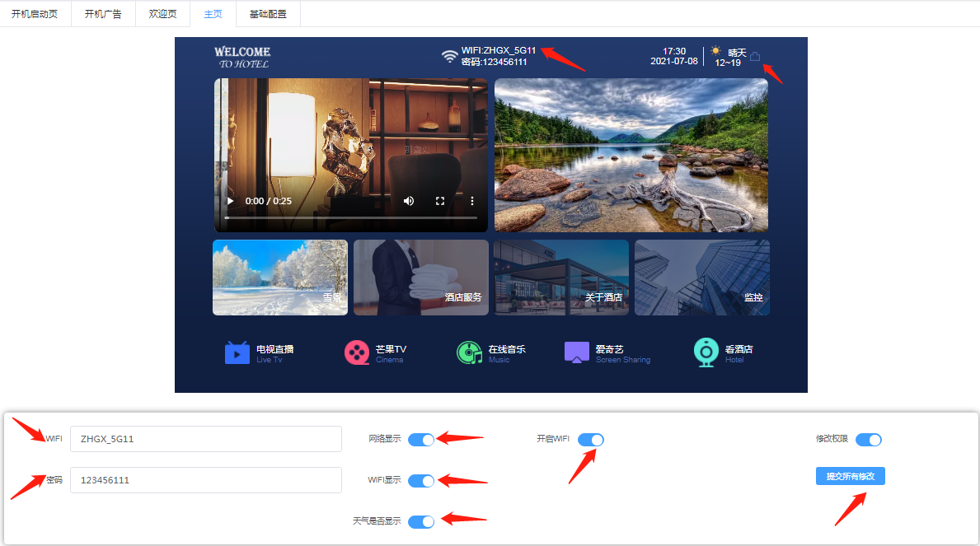Click the sunny weather icon

coord(715,51)
